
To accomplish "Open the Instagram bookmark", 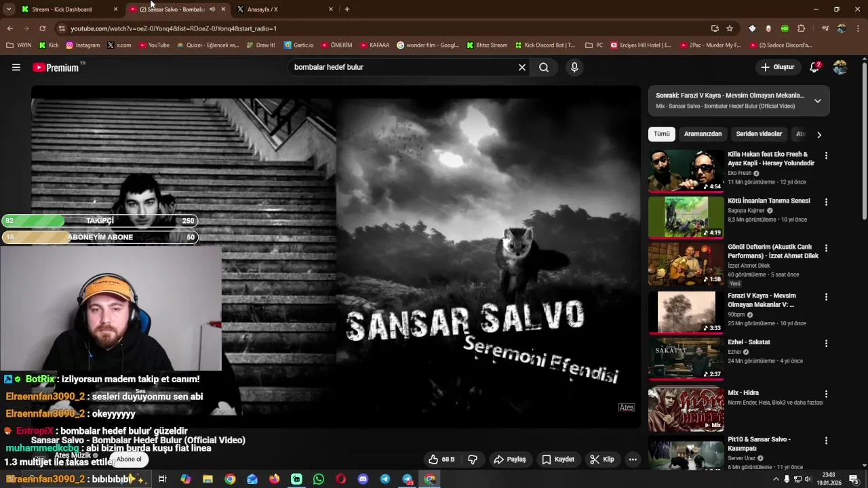I will pos(83,45).
